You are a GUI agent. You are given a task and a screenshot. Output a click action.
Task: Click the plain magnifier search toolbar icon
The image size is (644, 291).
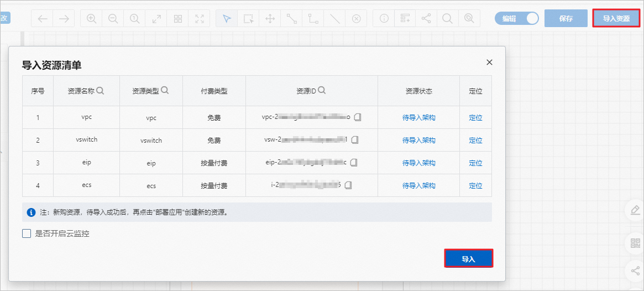tap(448, 18)
